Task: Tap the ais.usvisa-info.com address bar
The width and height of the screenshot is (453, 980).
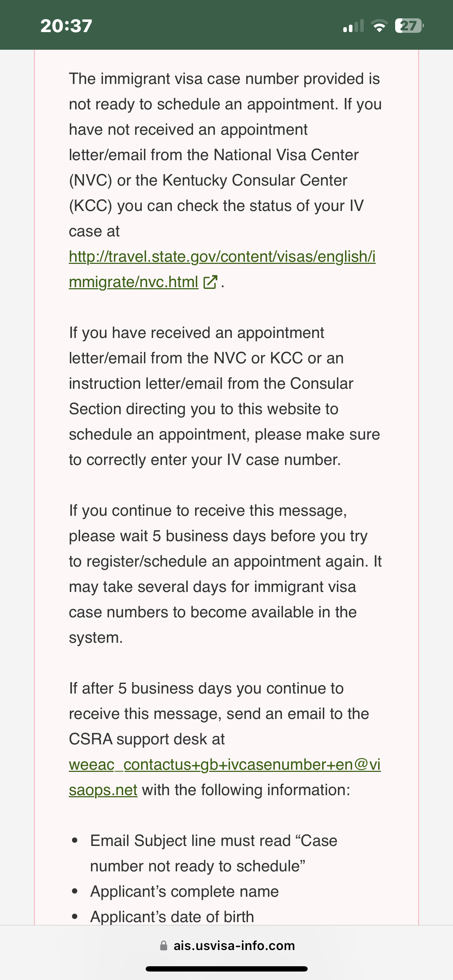Action: click(227, 945)
